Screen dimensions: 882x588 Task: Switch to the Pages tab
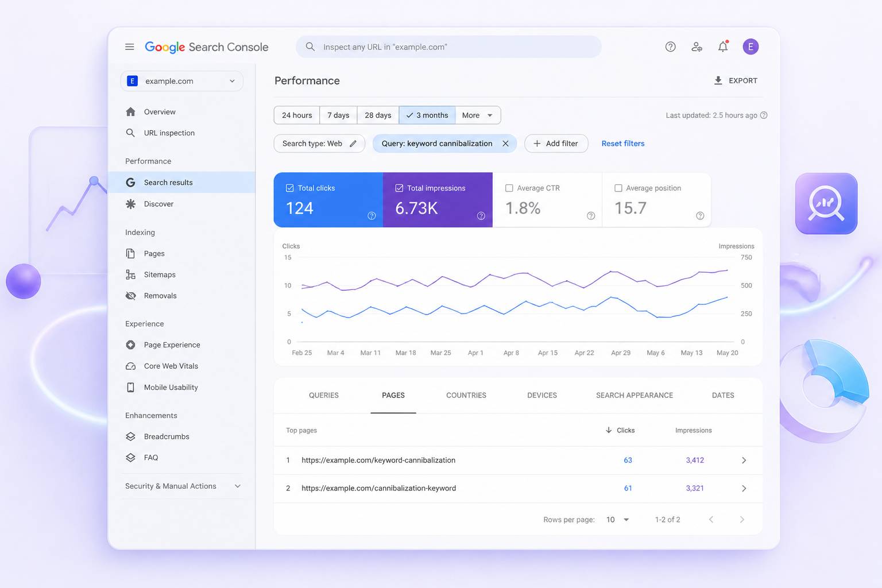(x=393, y=395)
